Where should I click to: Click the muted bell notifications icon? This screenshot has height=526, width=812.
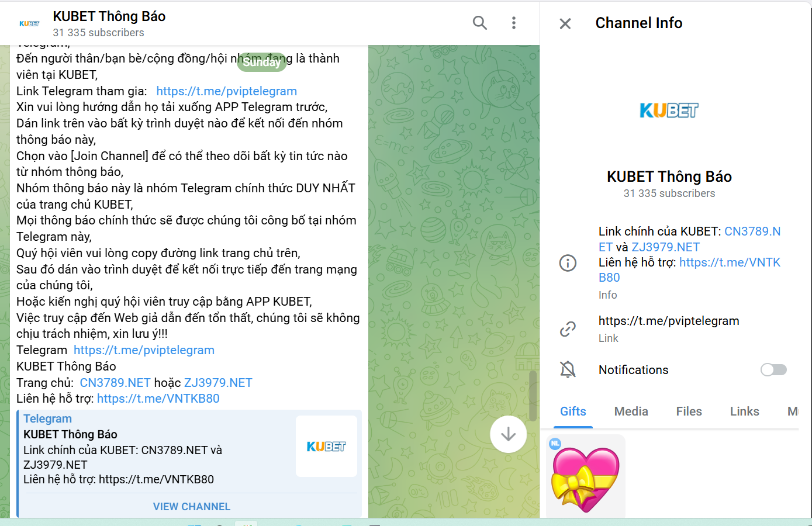click(568, 369)
